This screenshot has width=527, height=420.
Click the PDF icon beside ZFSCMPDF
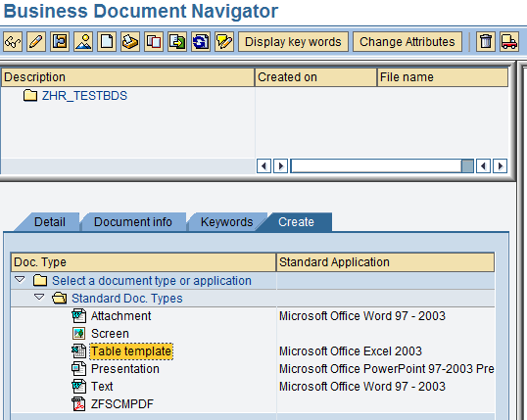79,404
